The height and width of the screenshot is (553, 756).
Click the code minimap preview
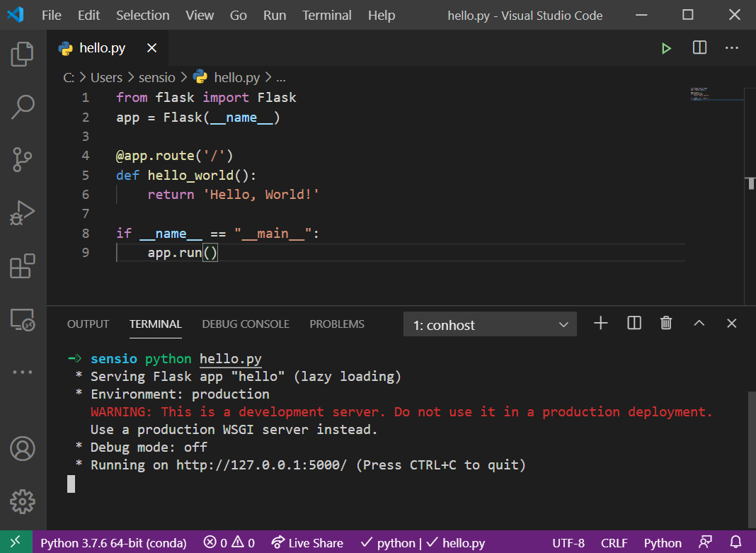[716, 93]
